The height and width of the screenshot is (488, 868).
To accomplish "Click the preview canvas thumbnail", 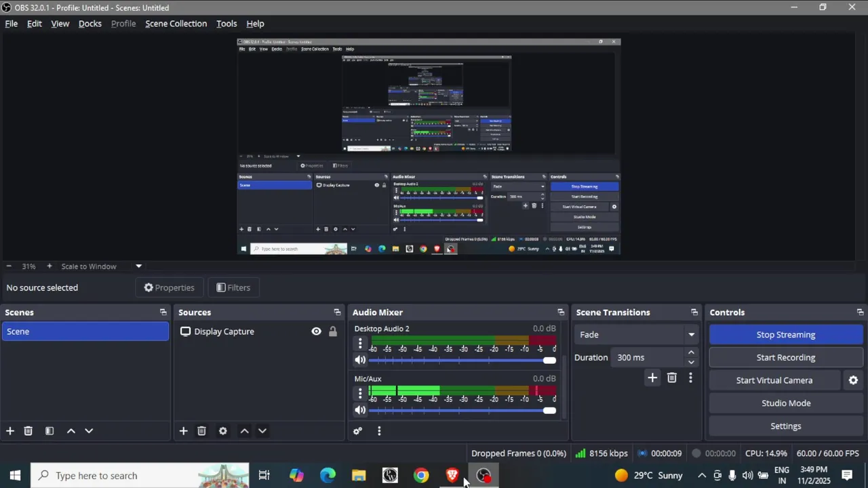I will pyautogui.click(x=429, y=146).
